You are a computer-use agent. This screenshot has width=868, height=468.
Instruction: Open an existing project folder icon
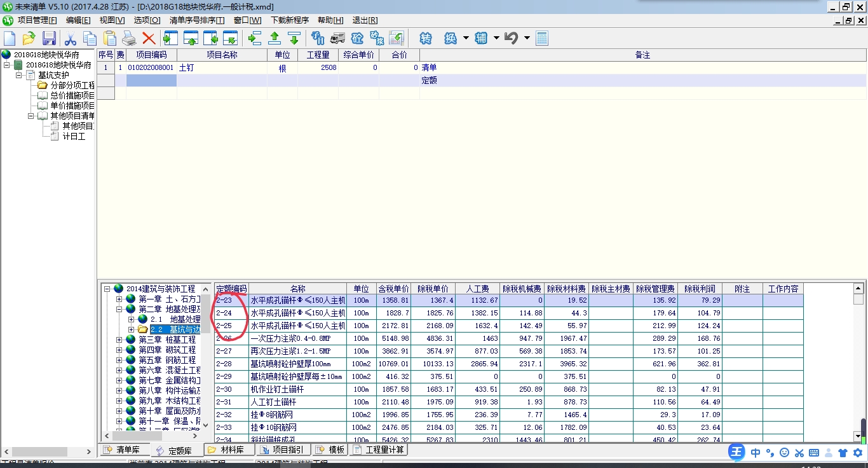click(x=29, y=38)
